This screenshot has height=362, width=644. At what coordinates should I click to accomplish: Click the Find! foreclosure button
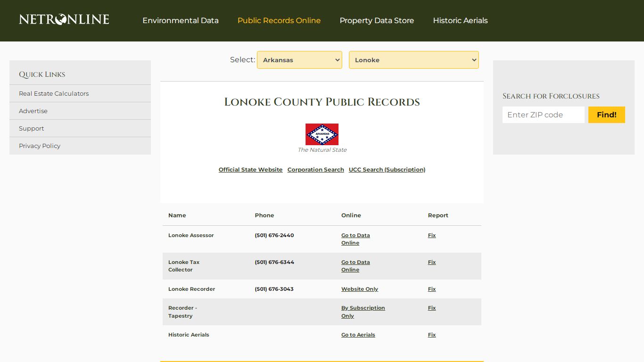coord(607,115)
